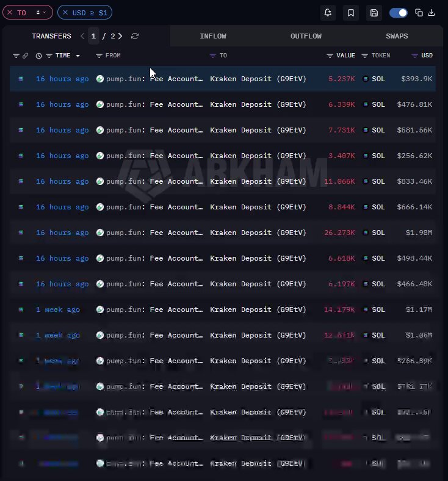Click value 8.844K
The width and height of the screenshot is (448, 481).
(x=342, y=207)
